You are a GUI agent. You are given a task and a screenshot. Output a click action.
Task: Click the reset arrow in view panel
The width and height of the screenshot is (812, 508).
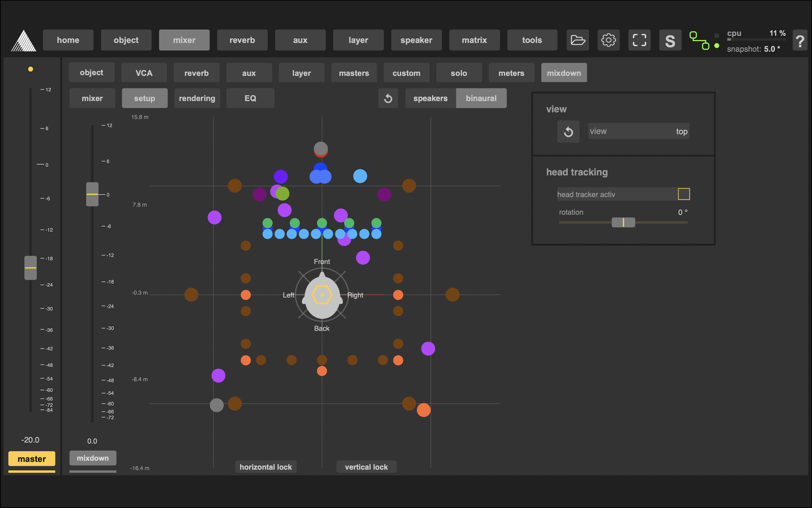568,131
